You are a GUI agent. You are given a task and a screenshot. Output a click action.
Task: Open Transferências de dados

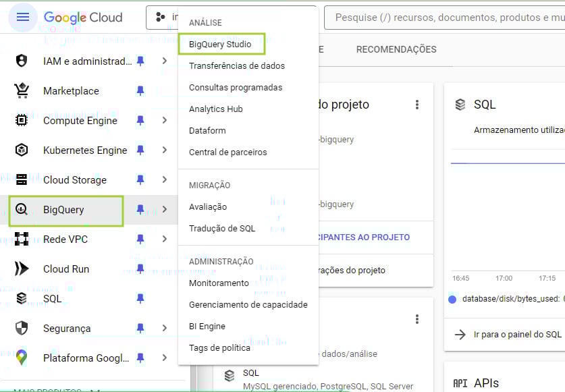coord(237,66)
